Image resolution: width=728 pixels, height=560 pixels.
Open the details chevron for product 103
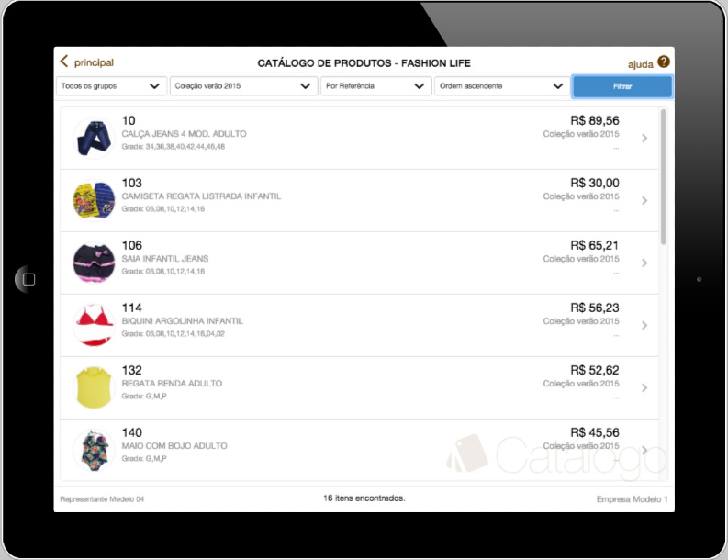(x=644, y=201)
